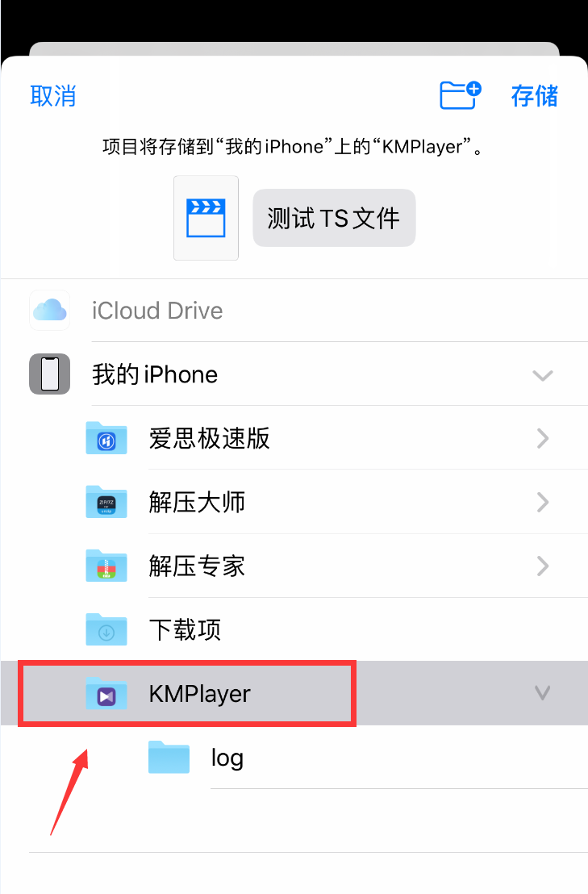Select the log subfolder label
588x894 pixels.
coord(227,758)
